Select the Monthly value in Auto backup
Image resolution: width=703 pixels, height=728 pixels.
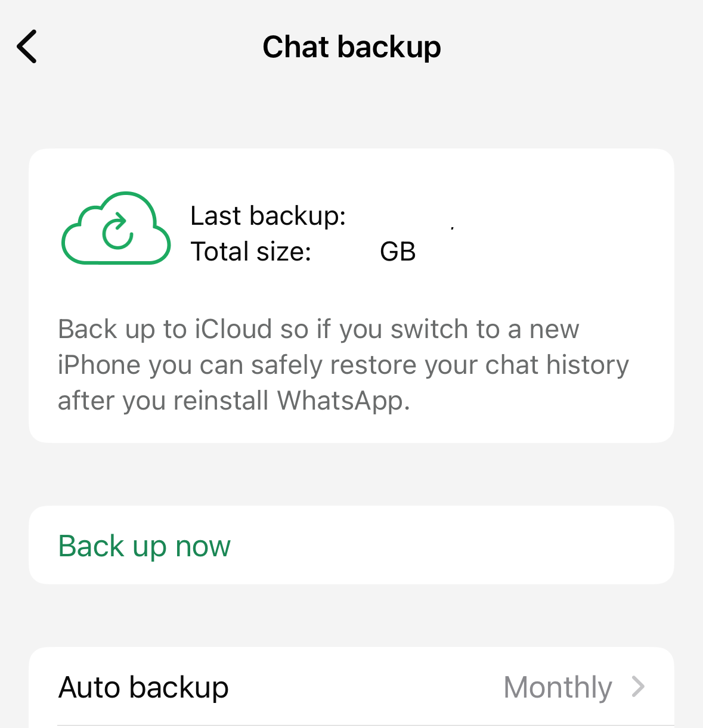(558, 687)
